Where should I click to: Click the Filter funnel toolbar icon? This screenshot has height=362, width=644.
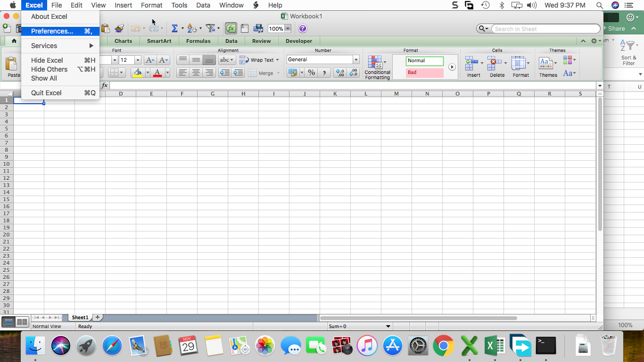(211, 29)
